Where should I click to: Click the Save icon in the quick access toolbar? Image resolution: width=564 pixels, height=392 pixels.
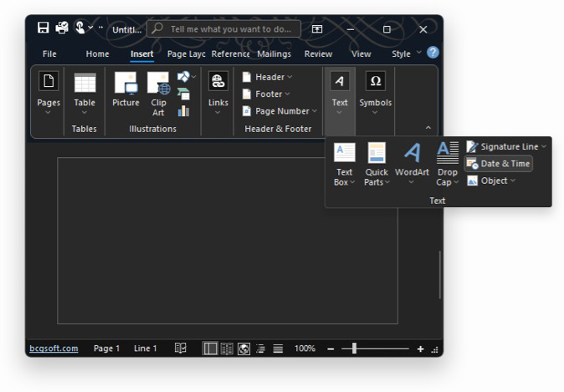coord(44,28)
